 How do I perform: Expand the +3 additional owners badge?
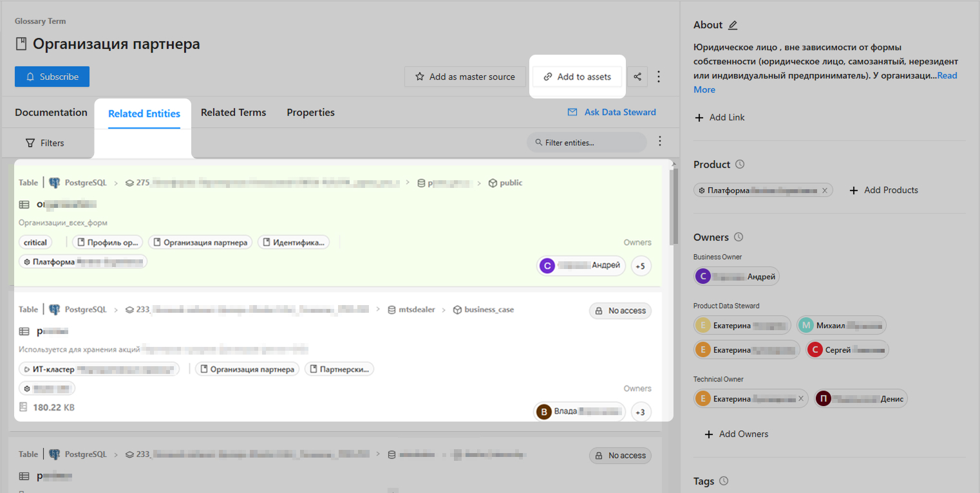[641, 412]
